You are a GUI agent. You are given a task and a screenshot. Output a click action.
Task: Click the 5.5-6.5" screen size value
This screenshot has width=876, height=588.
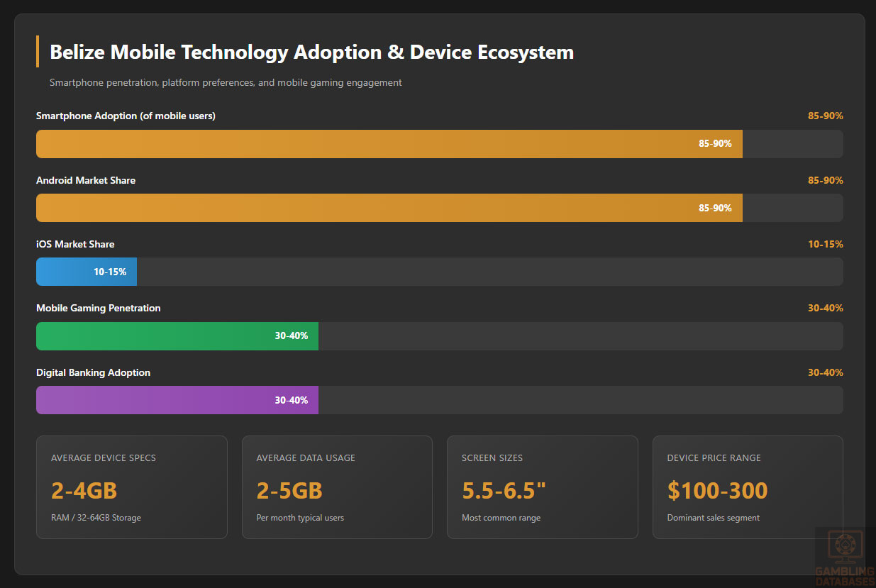tap(504, 491)
